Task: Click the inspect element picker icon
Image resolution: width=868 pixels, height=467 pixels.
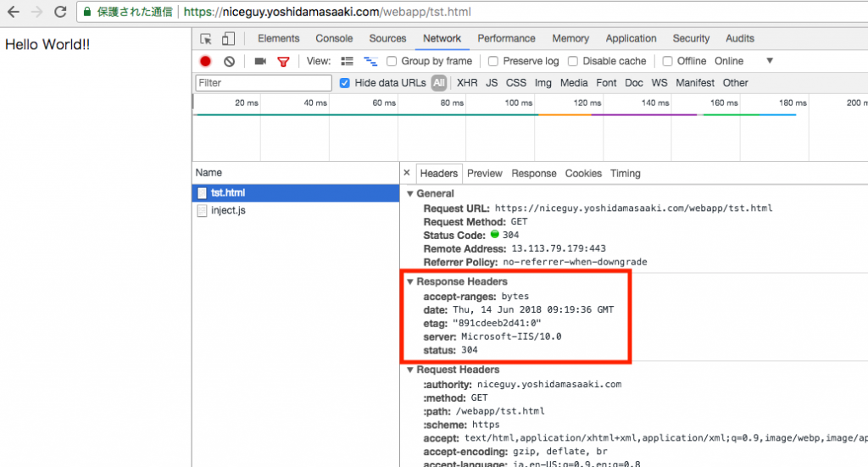Action: pos(206,39)
